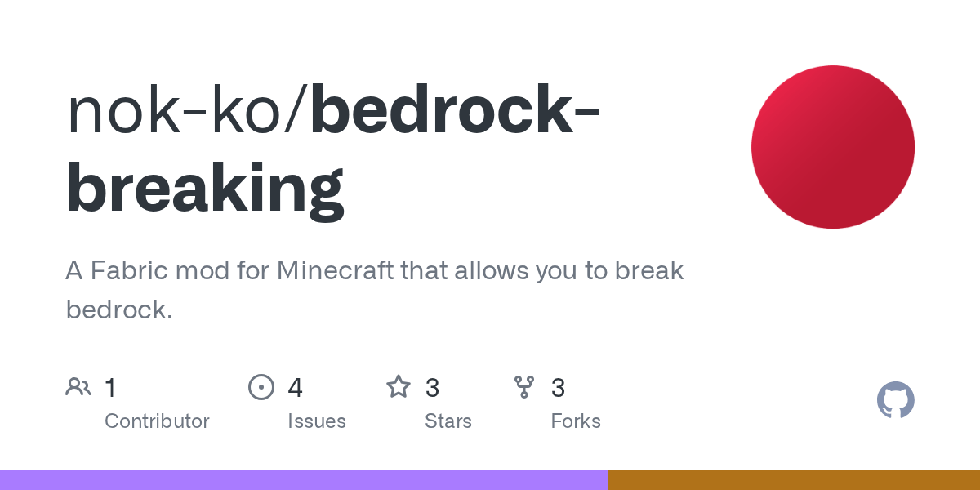Click the contributors people icon
The image size is (980, 490).
(x=78, y=387)
